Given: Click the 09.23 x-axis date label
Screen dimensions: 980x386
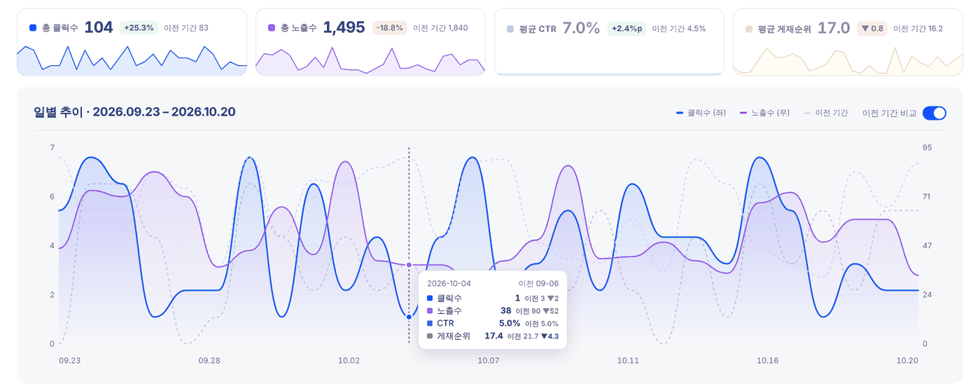Looking at the screenshot, I should pyautogui.click(x=70, y=361).
